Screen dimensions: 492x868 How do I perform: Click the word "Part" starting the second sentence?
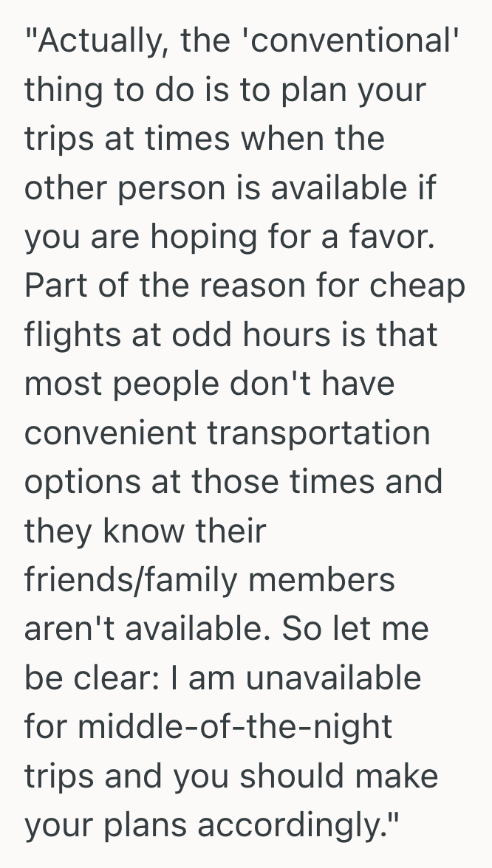pos(52,285)
